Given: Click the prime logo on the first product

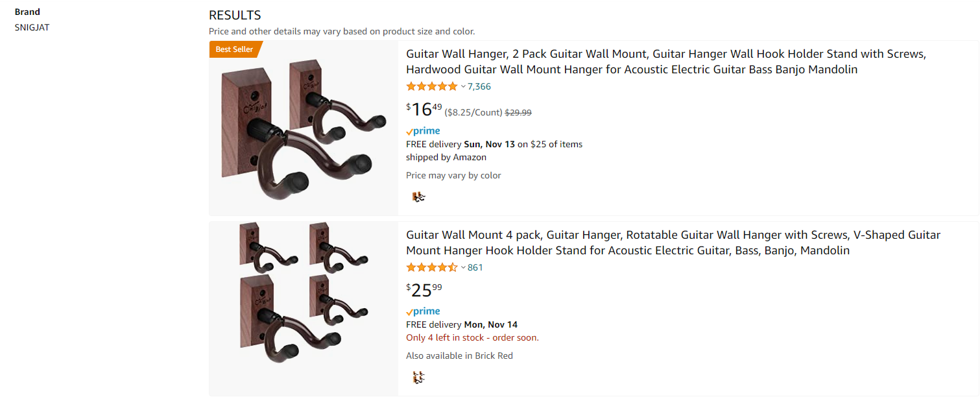Looking at the screenshot, I should 423,131.
